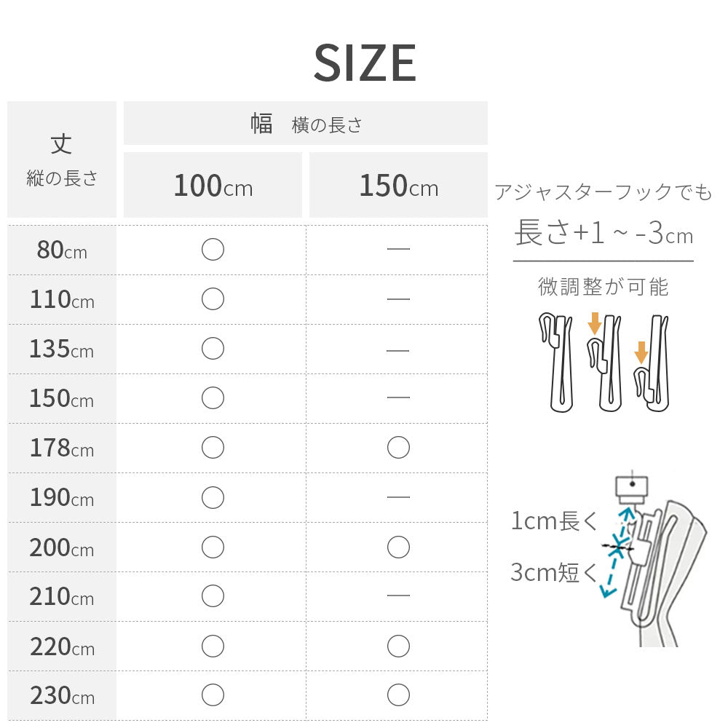Click the circle for 220cm length, 150cm width
728x728 pixels.
click(398, 646)
